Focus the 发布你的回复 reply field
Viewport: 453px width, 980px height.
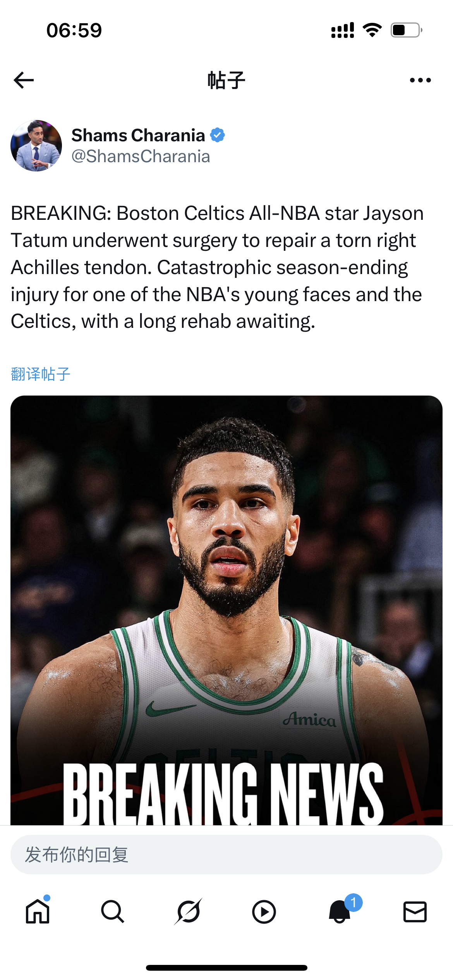coord(226,854)
